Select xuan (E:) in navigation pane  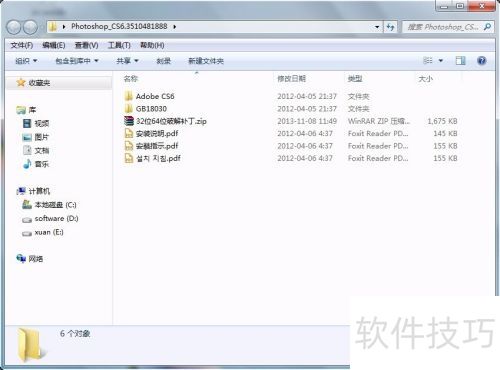point(49,232)
